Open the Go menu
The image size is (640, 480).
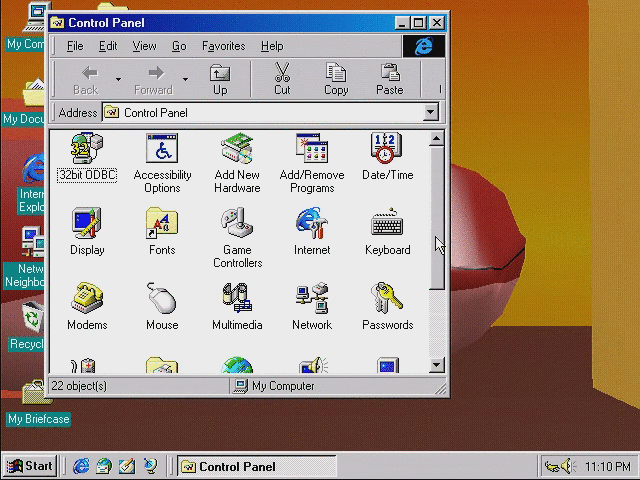pyautogui.click(x=179, y=46)
